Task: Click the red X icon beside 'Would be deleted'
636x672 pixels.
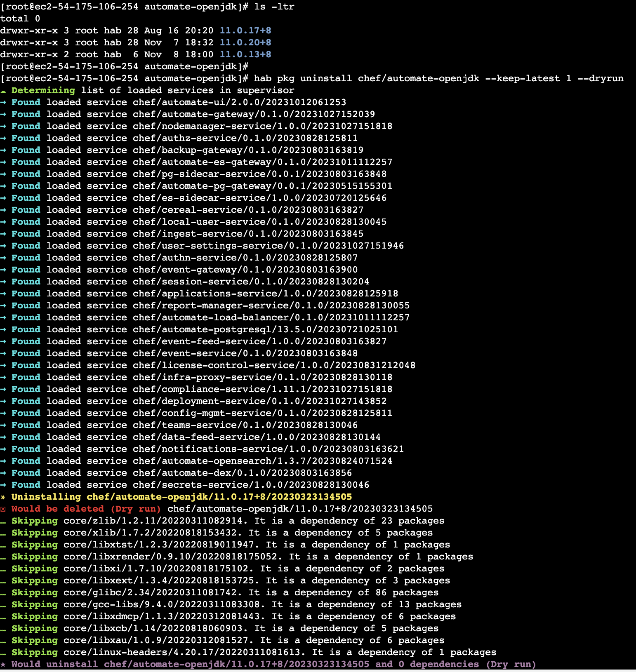Action: pyautogui.click(x=3, y=509)
